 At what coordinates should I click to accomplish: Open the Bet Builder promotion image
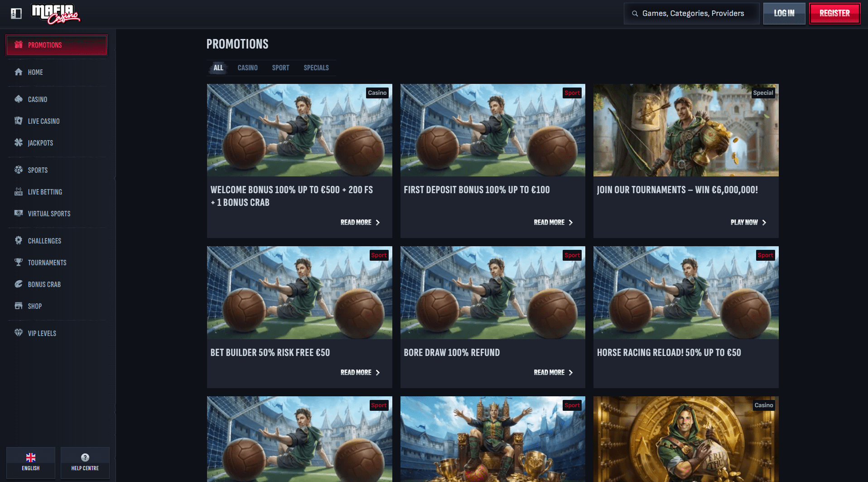299,292
